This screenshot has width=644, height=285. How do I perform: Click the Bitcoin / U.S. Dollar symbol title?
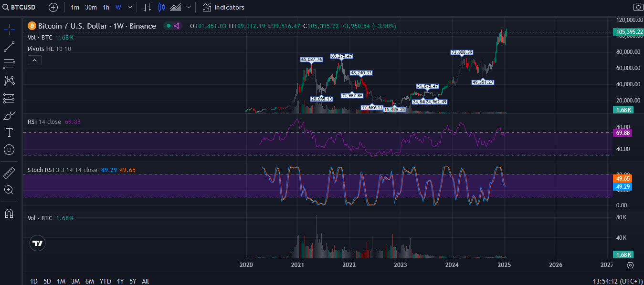[x=97, y=26]
